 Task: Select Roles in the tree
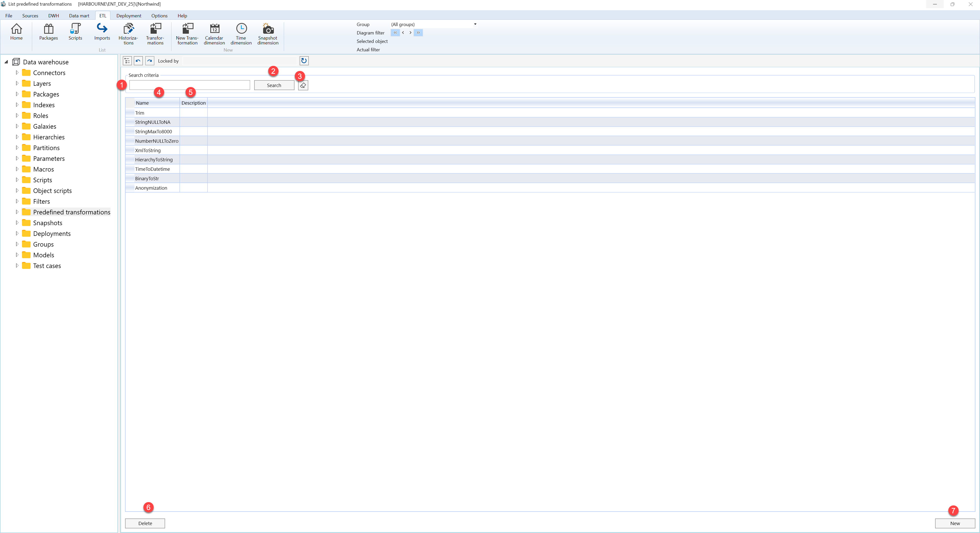point(40,115)
